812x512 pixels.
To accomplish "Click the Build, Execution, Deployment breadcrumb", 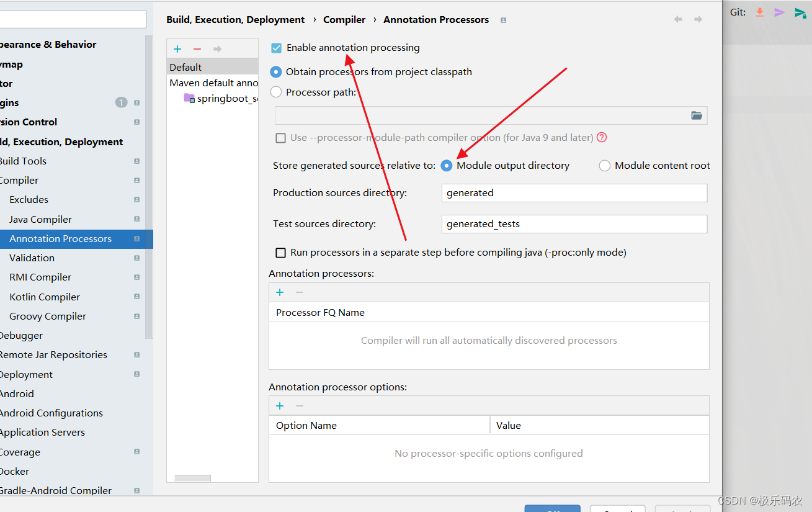I will tap(236, 20).
